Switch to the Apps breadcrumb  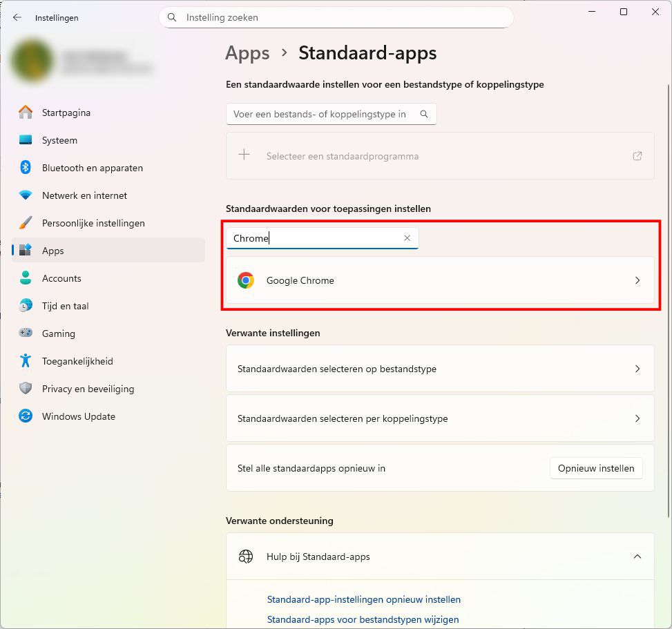[x=247, y=52]
